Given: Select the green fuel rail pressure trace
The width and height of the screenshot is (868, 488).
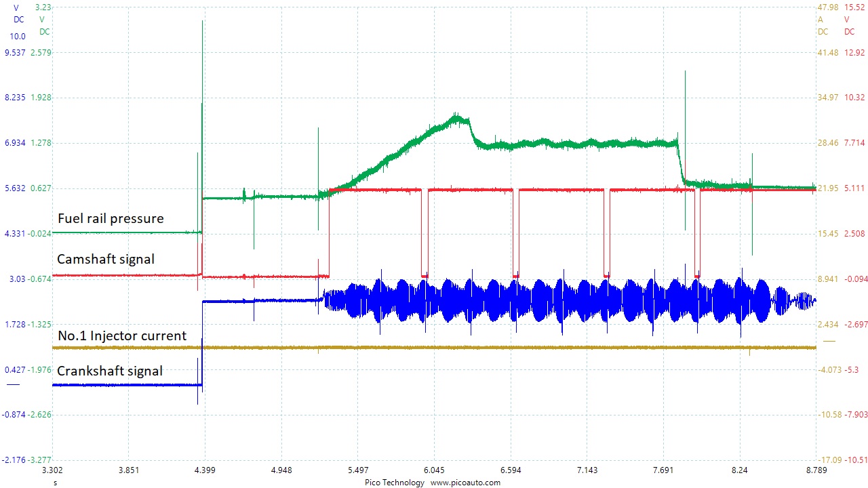Looking at the screenshot, I should pos(542,142).
